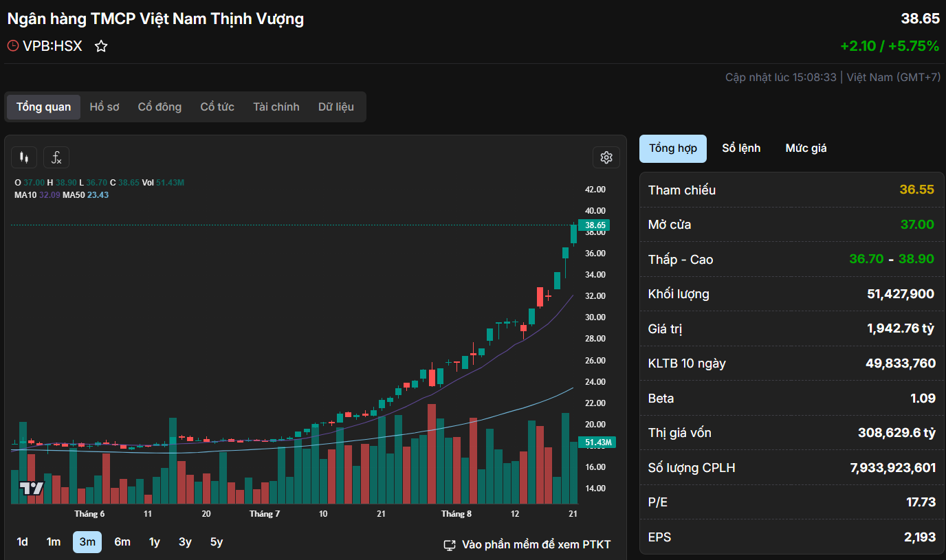
Task: Set chart range to 1y
Action: (x=155, y=542)
